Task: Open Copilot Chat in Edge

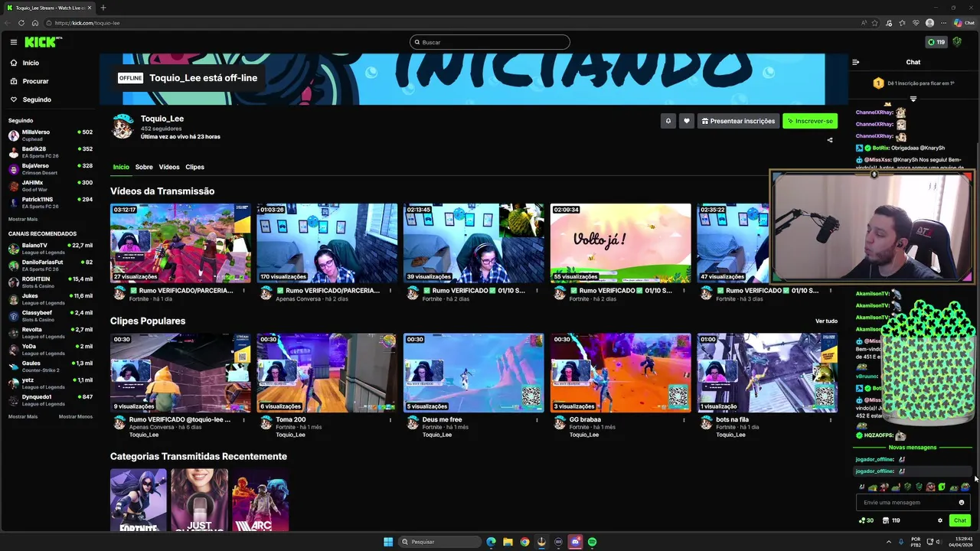Action: click(964, 23)
